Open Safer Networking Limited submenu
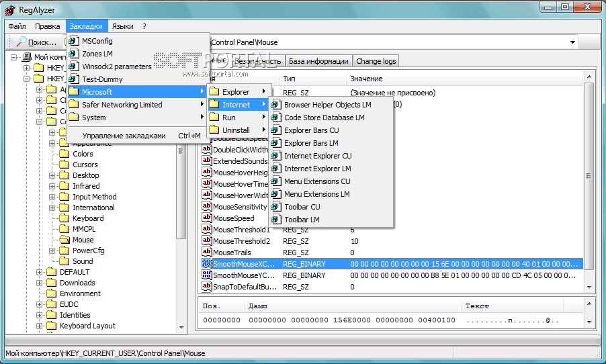Screen dimensions: 606x364 [x=138, y=105]
